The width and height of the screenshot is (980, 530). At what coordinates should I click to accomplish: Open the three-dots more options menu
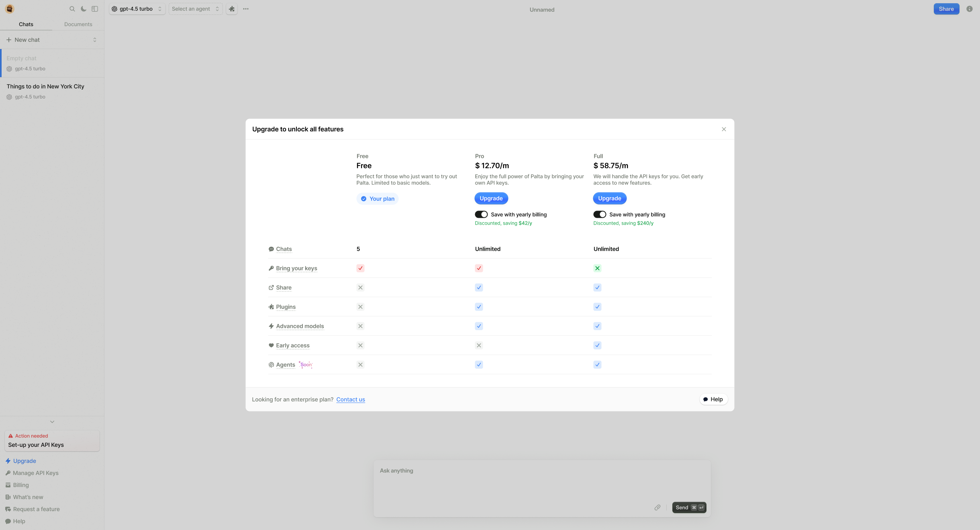pyautogui.click(x=246, y=9)
